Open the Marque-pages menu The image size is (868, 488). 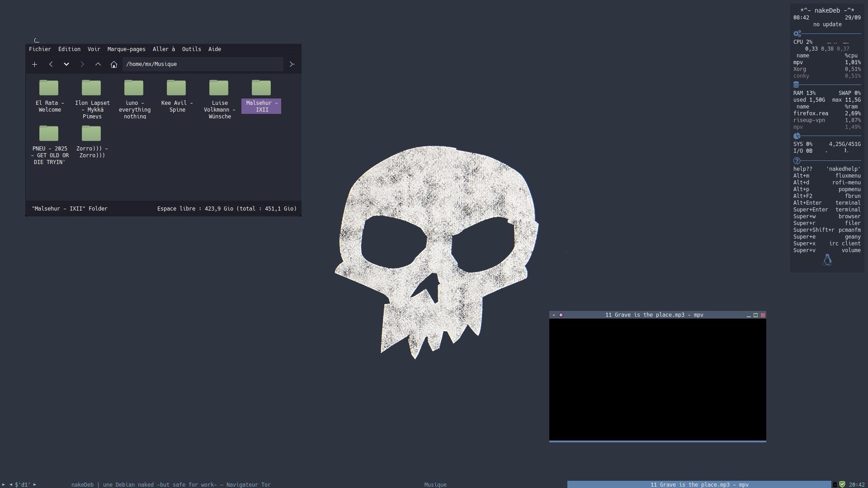[x=126, y=49]
